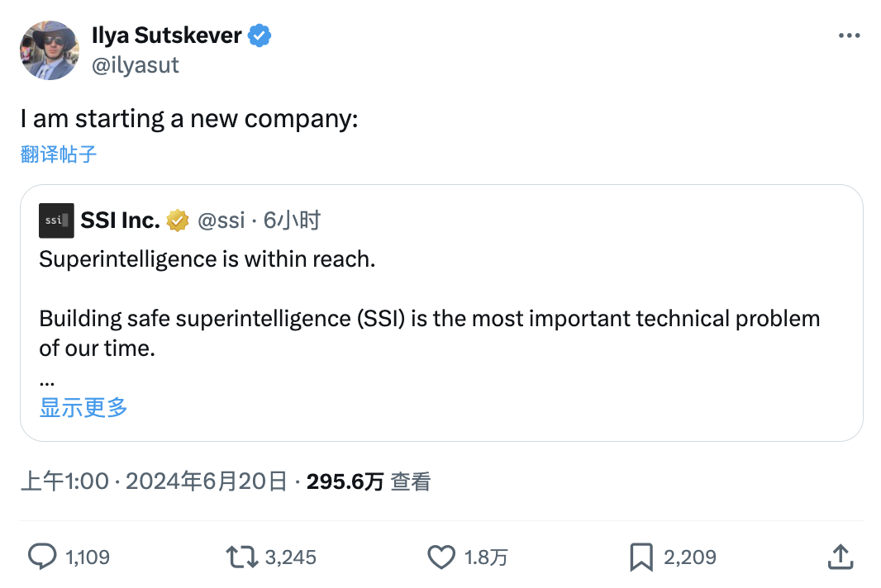Click the 6小时 quoted post timestamp
881x588 pixels.
tap(292, 220)
